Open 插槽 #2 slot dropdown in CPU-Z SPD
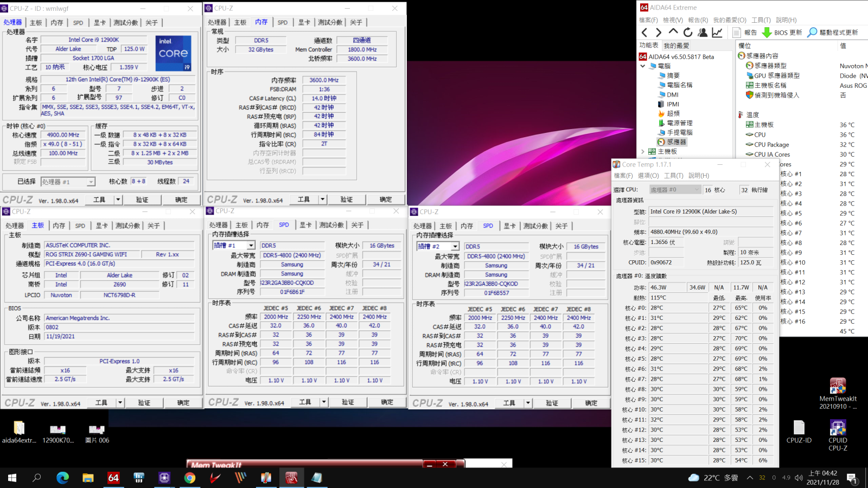This screenshot has height=488, width=868. coord(455,246)
